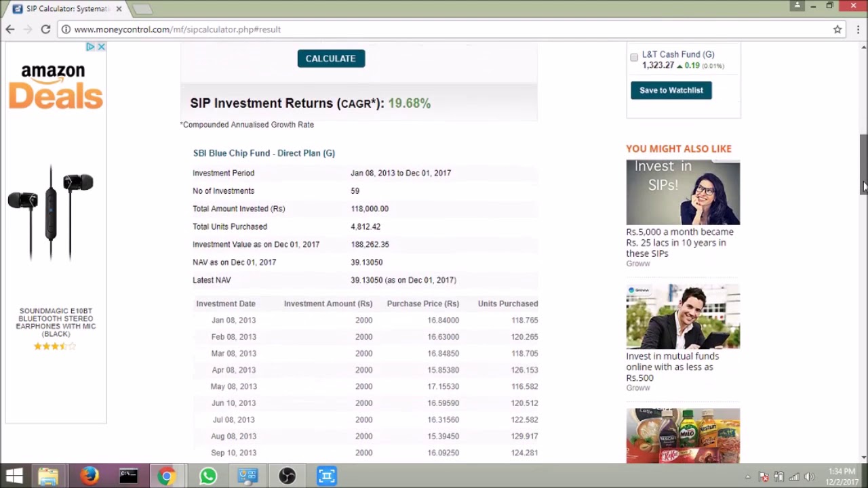Switch to Chrome in the taskbar
This screenshot has width=868, height=488.
[x=167, y=476]
